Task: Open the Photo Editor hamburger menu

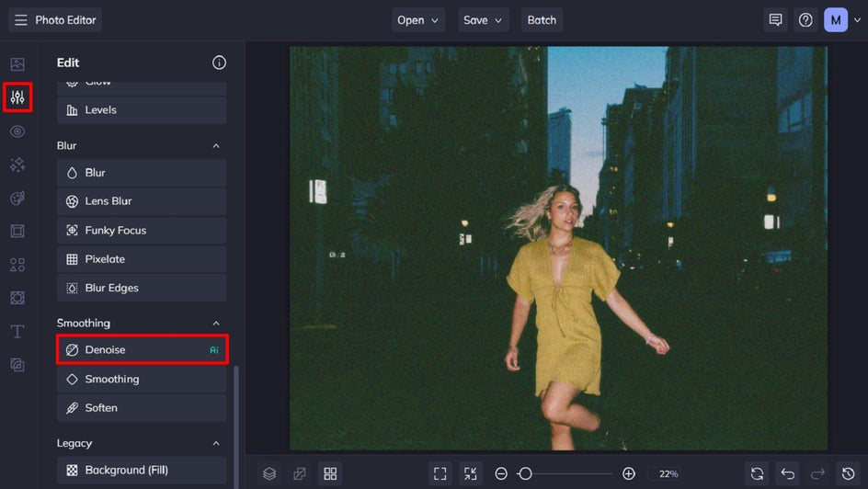Action: coord(20,20)
